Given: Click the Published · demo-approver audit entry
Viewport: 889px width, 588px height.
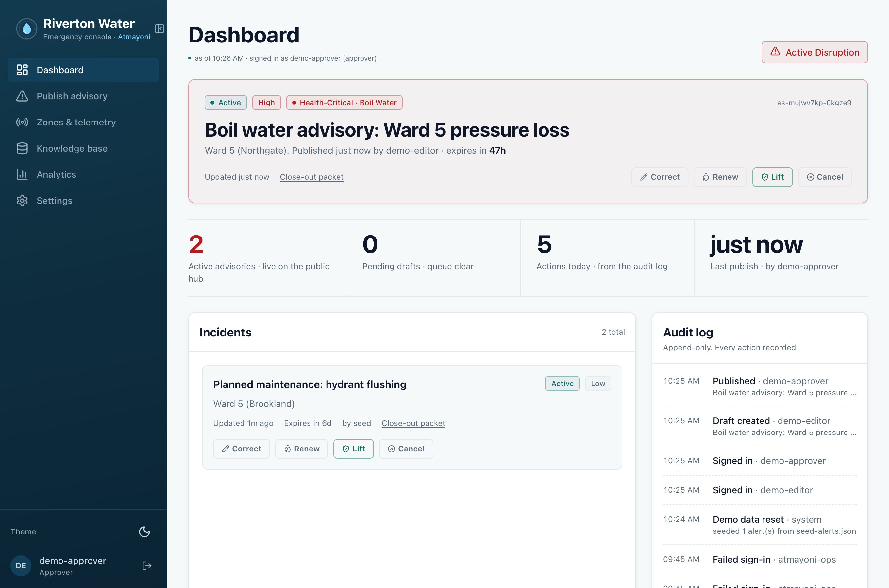Looking at the screenshot, I should (760, 386).
